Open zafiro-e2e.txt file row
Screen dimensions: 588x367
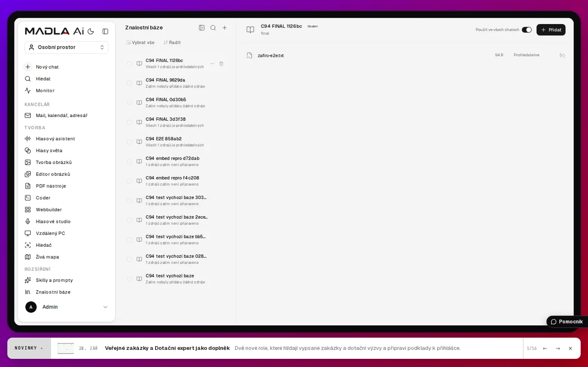point(405,55)
